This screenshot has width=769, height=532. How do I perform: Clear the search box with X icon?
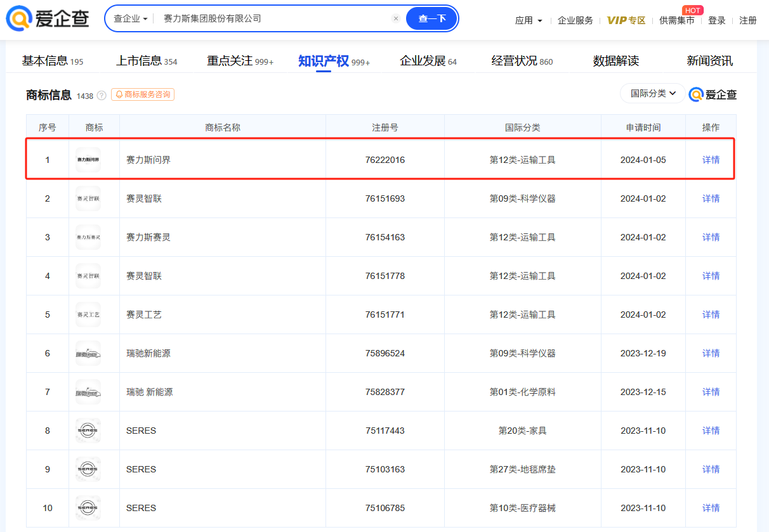point(396,19)
